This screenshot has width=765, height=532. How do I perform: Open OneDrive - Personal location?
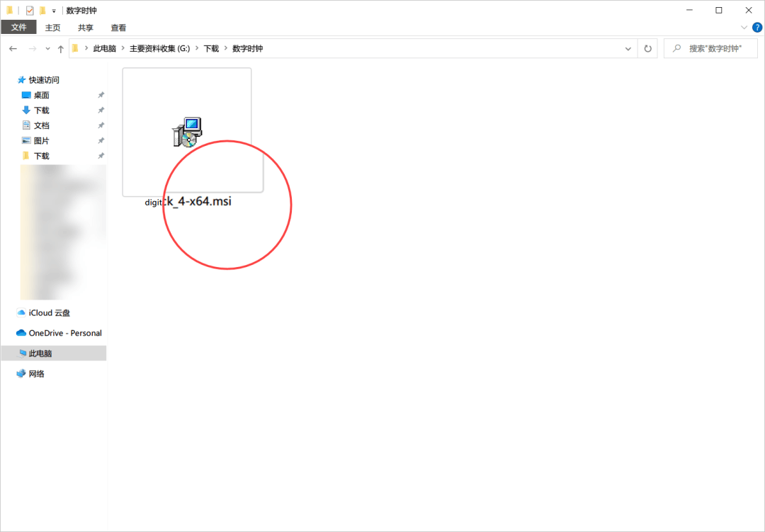(59, 333)
